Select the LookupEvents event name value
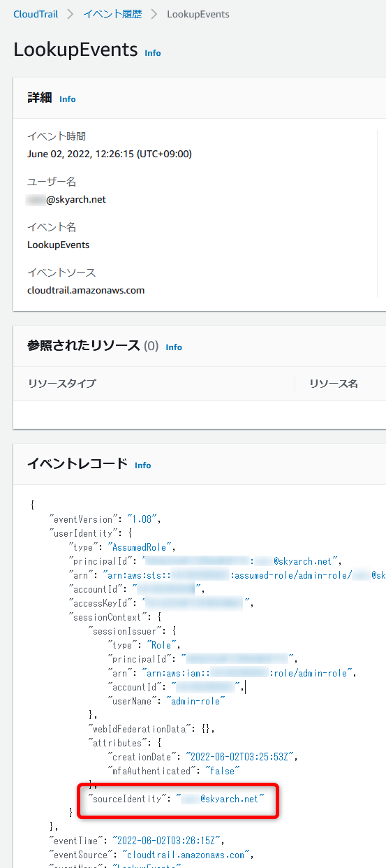Image resolution: width=386 pixels, height=868 pixels. pyautogui.click(x=58, y=245)
